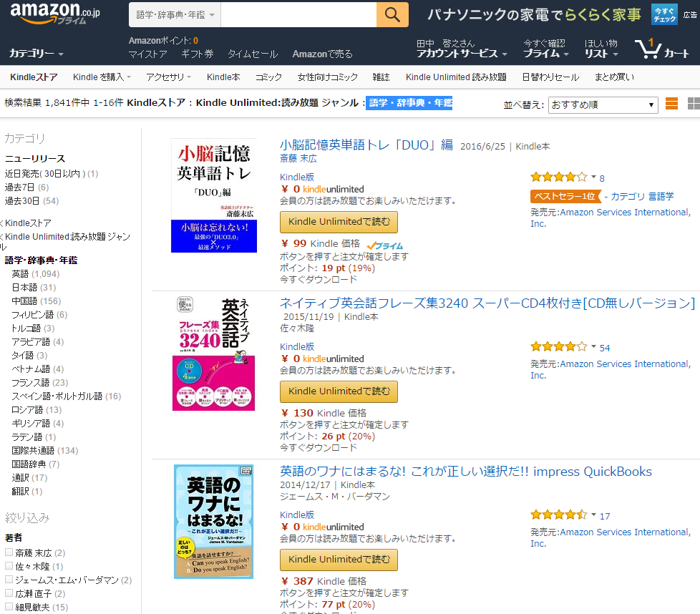This screenshot has height=614, width=700.
Task: Click star rating of ネイティブ英会話フレーズ集3240
Action: [558, 346]
